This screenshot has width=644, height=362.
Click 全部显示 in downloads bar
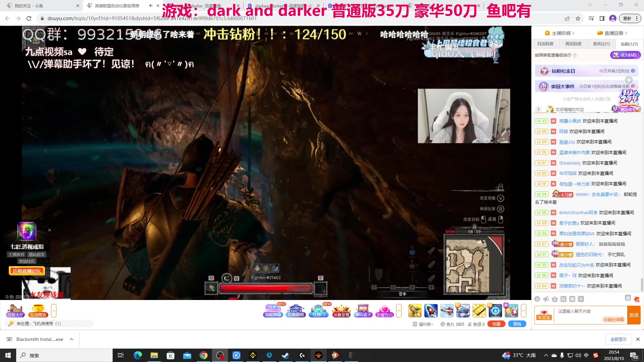point(619,340)
